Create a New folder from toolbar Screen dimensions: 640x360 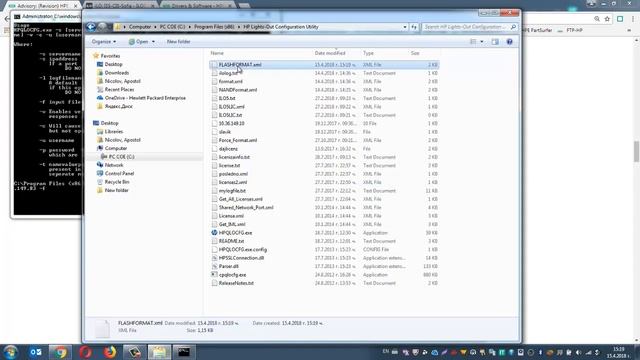(x=178, y=42)
